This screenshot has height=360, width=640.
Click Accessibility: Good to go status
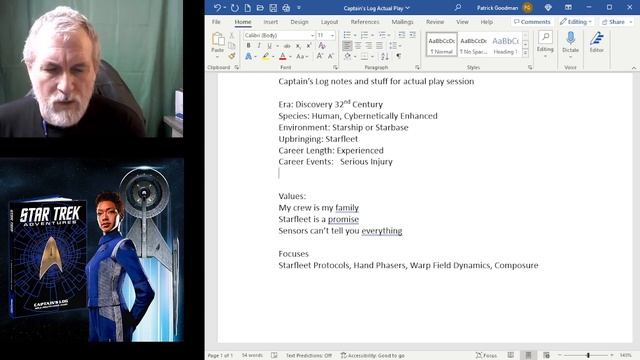point(372,356)
